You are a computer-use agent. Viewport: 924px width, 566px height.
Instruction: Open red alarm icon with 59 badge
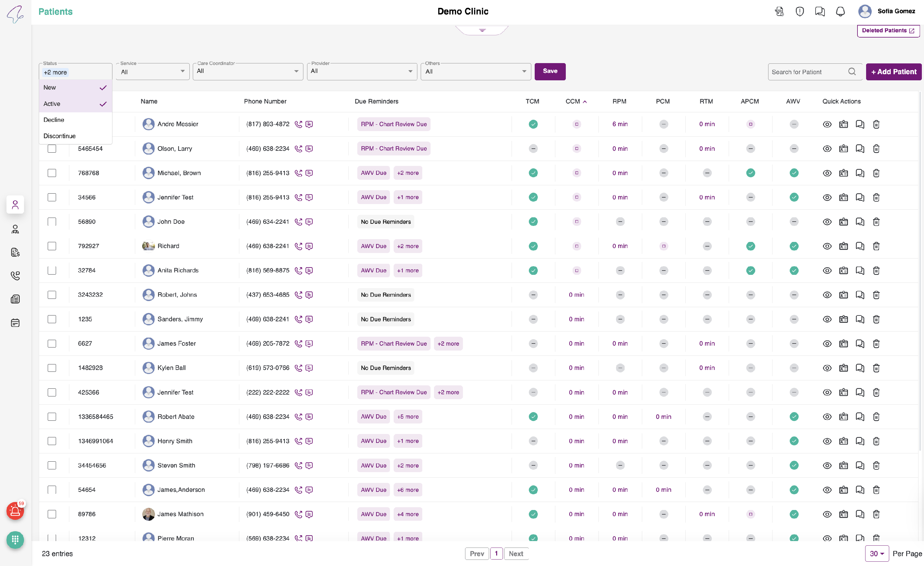(15, 511)
